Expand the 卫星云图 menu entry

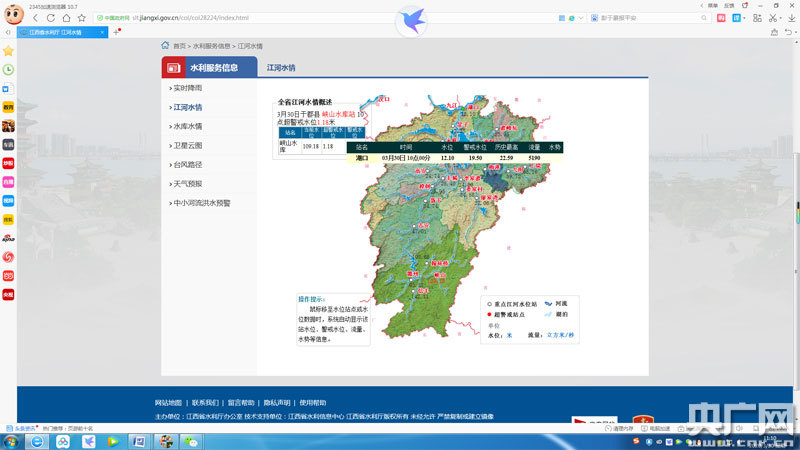coord(187,145)
